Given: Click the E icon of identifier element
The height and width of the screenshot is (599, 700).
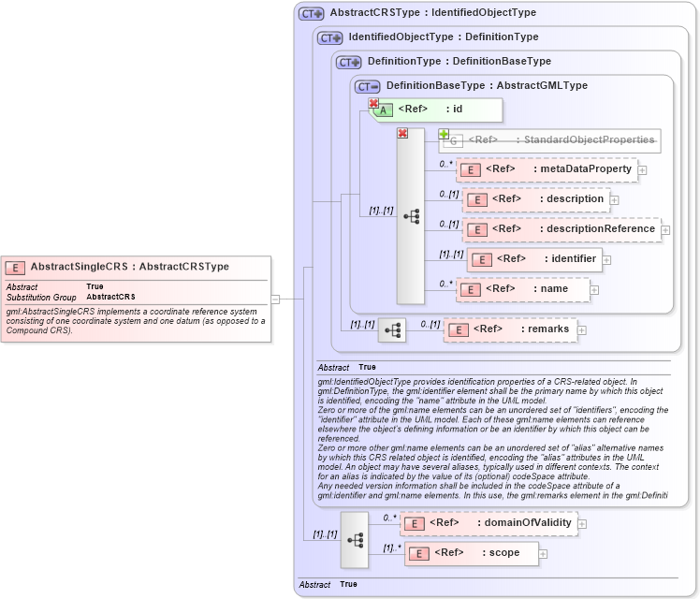Looking at the screenshot, I should coord(482,260).
